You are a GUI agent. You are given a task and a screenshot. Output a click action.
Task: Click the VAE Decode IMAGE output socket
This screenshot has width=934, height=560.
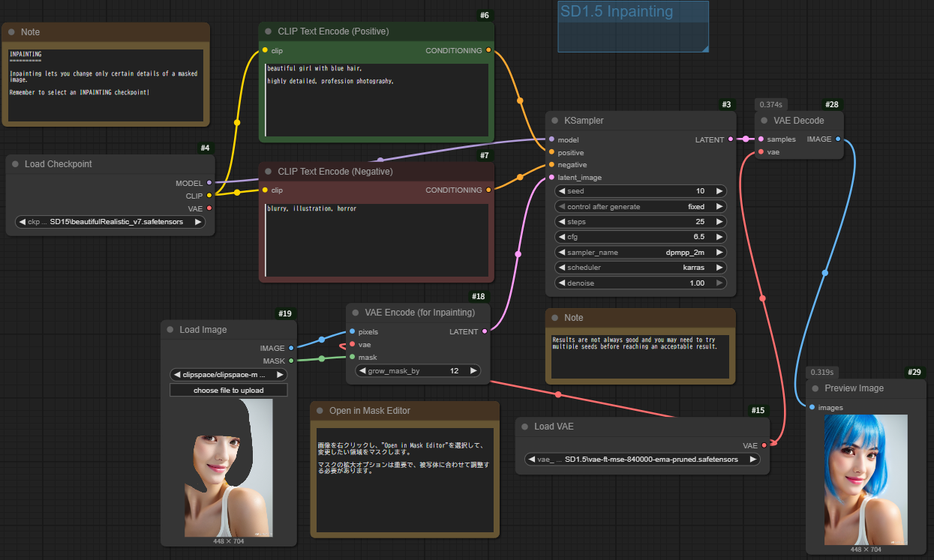click(838, 139)
